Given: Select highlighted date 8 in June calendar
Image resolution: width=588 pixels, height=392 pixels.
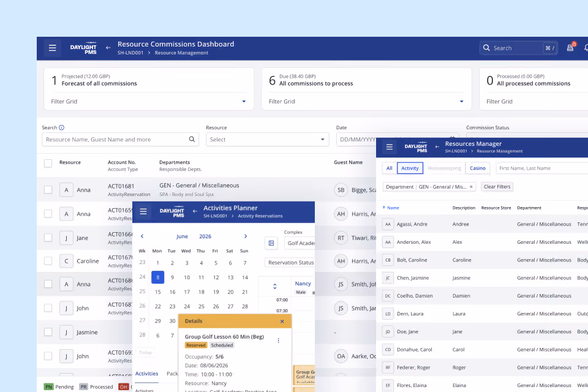Looking at the screenshot, I should pyautogui.click(x=158, y=277).
